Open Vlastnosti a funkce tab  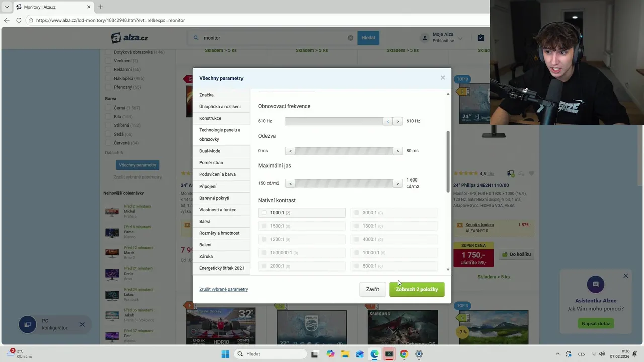221,210
